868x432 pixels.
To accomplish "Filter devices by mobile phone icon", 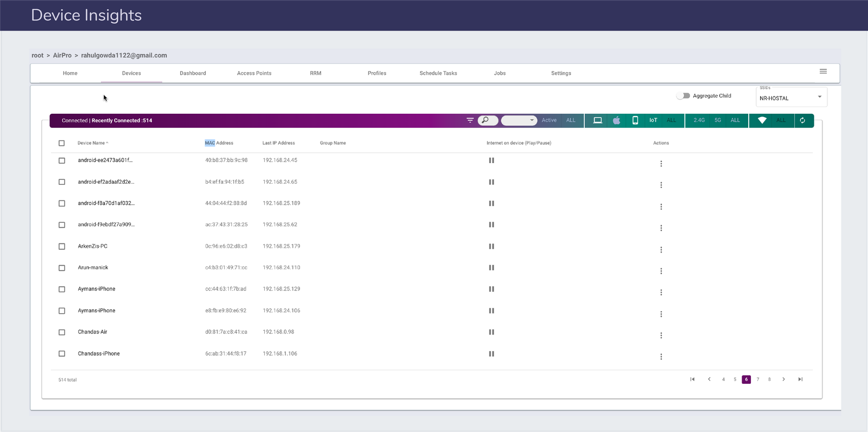I will click(x=635, y=120).
